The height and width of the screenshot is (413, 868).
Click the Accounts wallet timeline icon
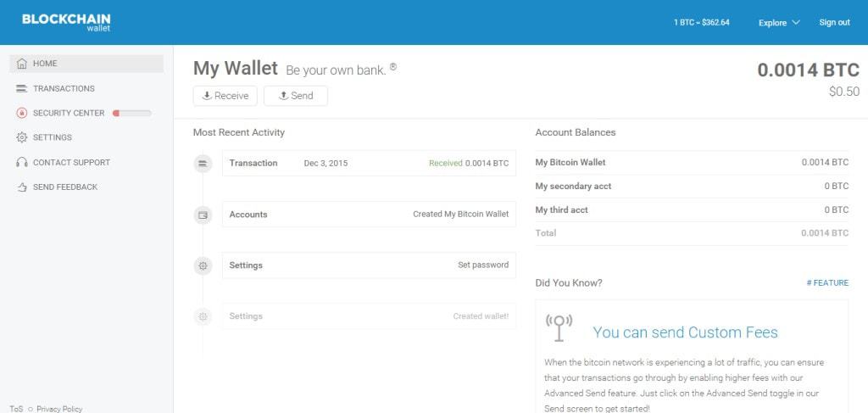(x=203, y=215)
